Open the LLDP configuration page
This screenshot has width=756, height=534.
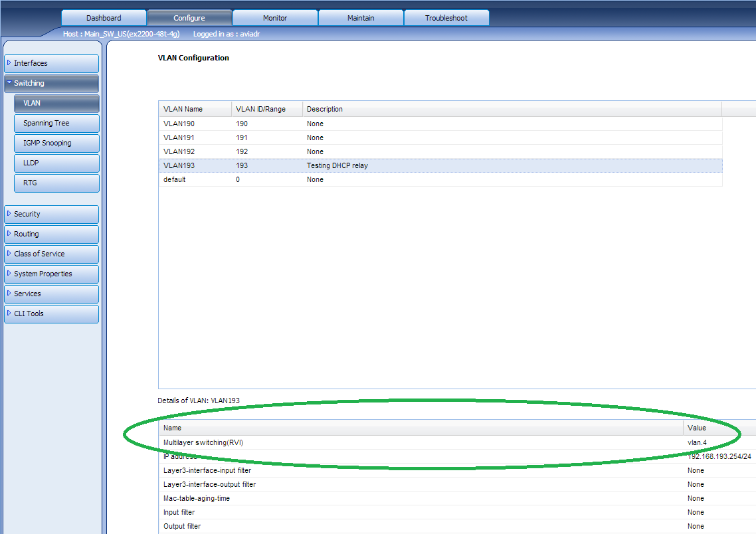click(57, 163)
